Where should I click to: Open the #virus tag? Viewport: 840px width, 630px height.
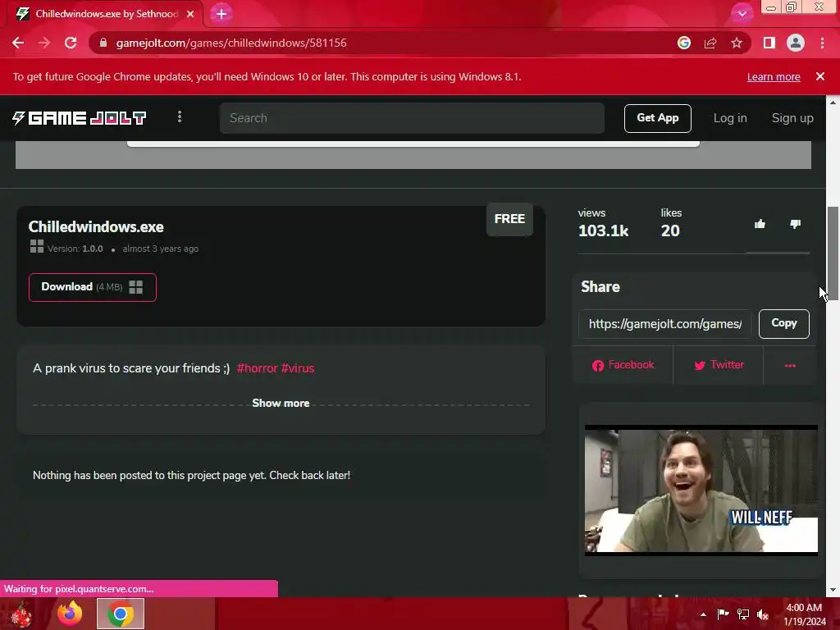[297, 368]
